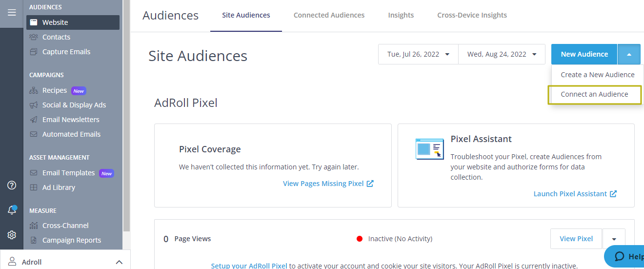Open the end date Wed, Aug 24, 2022 dropdown

502,54
